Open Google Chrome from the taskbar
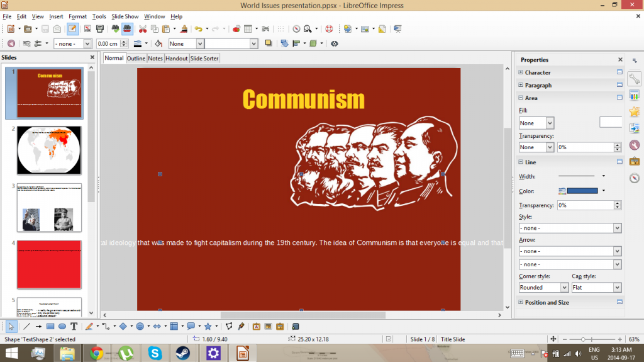644x362 pixels. pos(96,353)
